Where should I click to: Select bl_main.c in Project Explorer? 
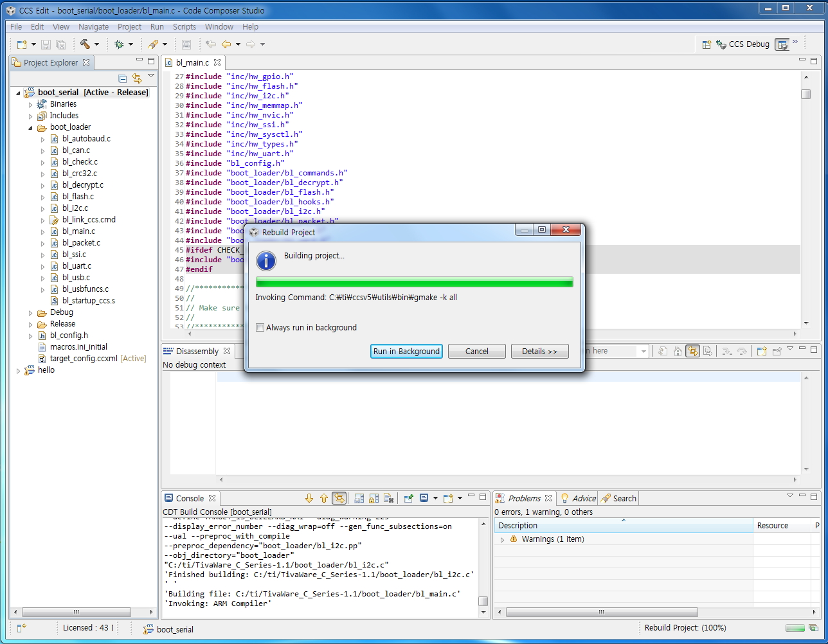pos(78,231)
